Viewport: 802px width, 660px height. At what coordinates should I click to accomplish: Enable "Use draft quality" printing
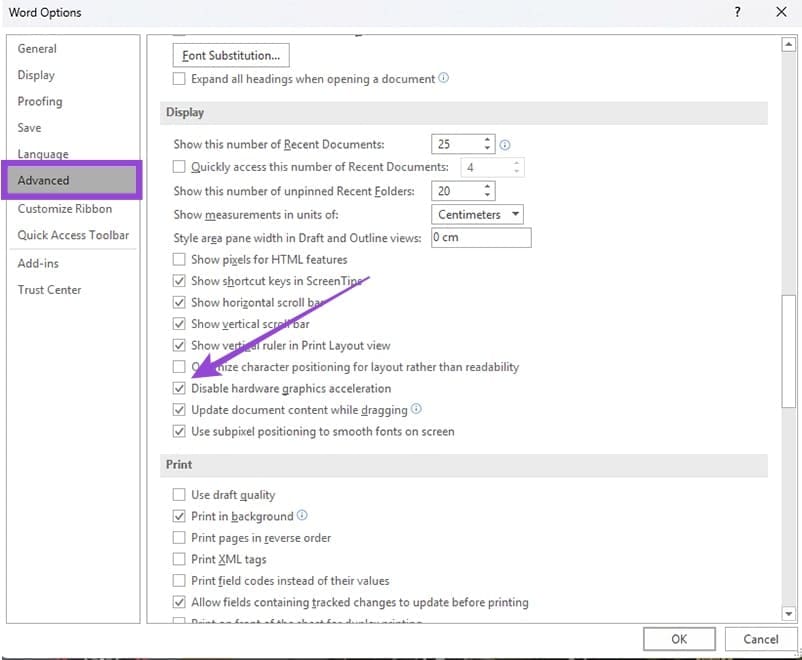(179, 494)
